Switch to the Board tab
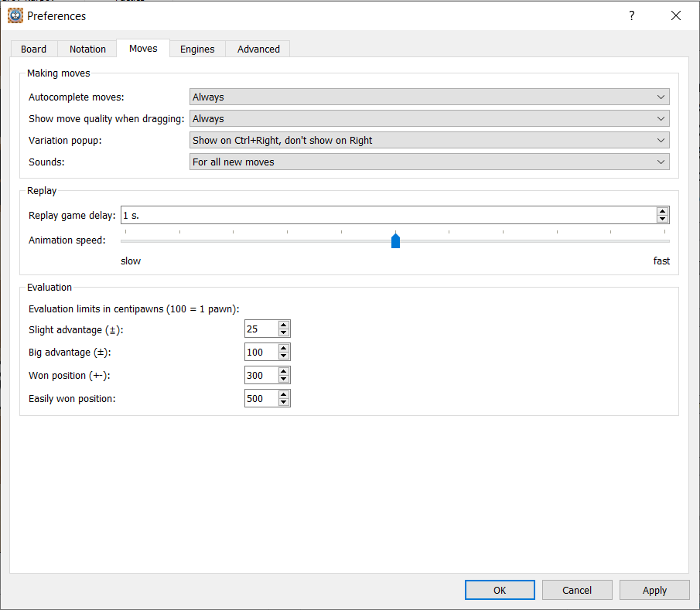This screenshot has width=700, height=610. [33, 49]
